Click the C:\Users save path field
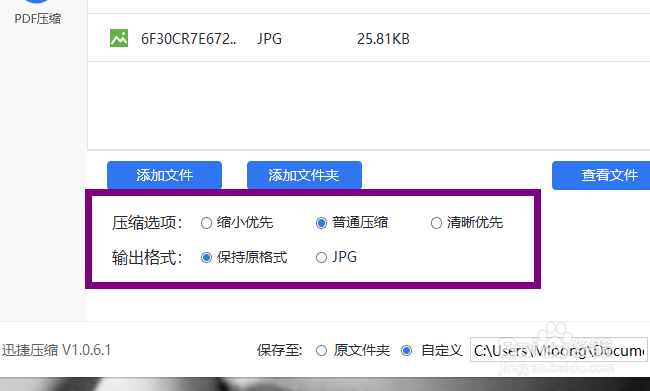650x391 pixels. tap(559, 350)
